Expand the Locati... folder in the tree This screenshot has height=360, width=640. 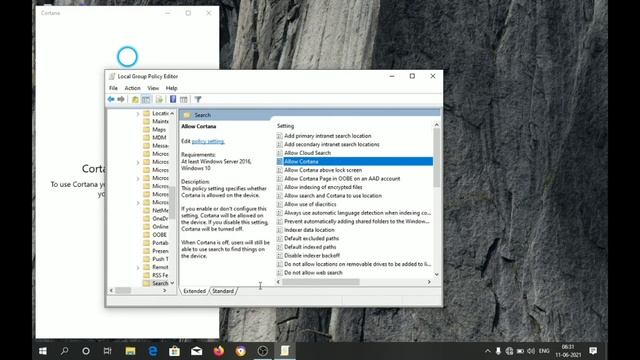coord(138,113)
